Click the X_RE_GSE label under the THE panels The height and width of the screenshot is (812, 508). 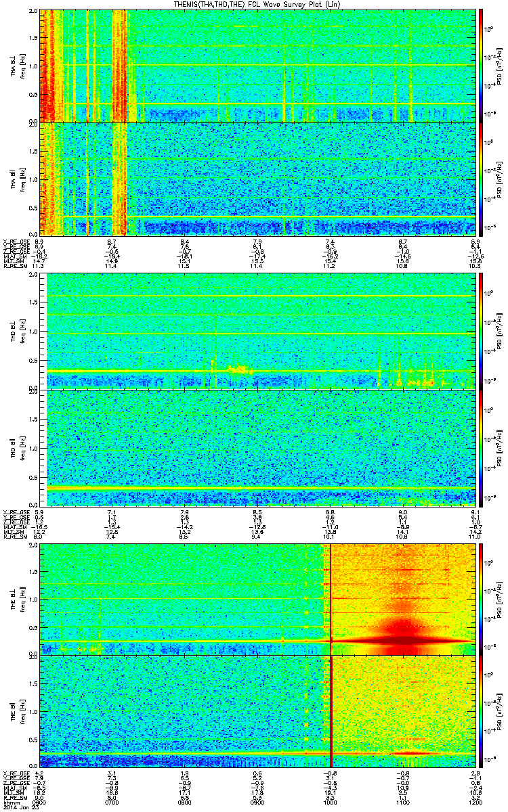coord(15,773)
